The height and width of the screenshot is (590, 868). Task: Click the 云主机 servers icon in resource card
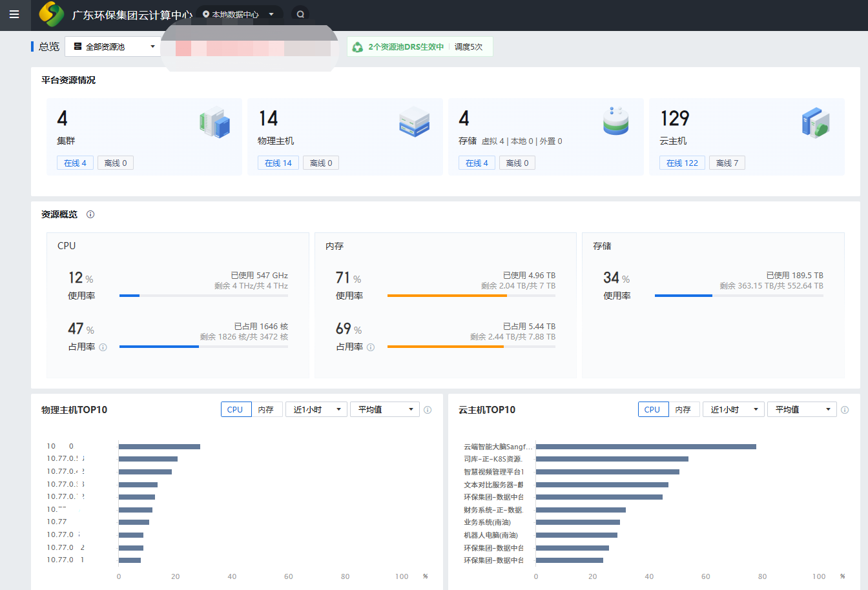(x=815, y=122)
